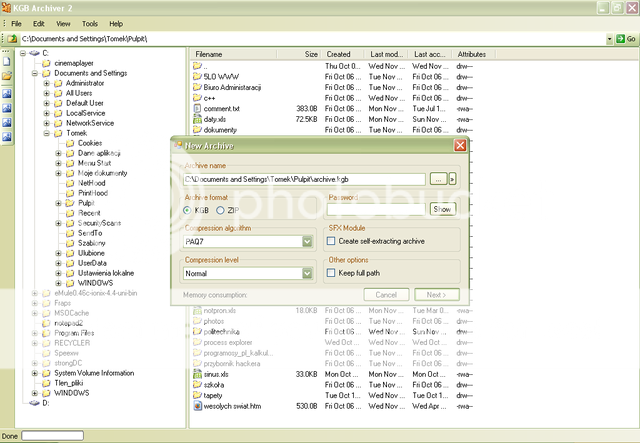Open the Edit menu
Viewport: 640px width, 443px height.
[x=39, y=24]
